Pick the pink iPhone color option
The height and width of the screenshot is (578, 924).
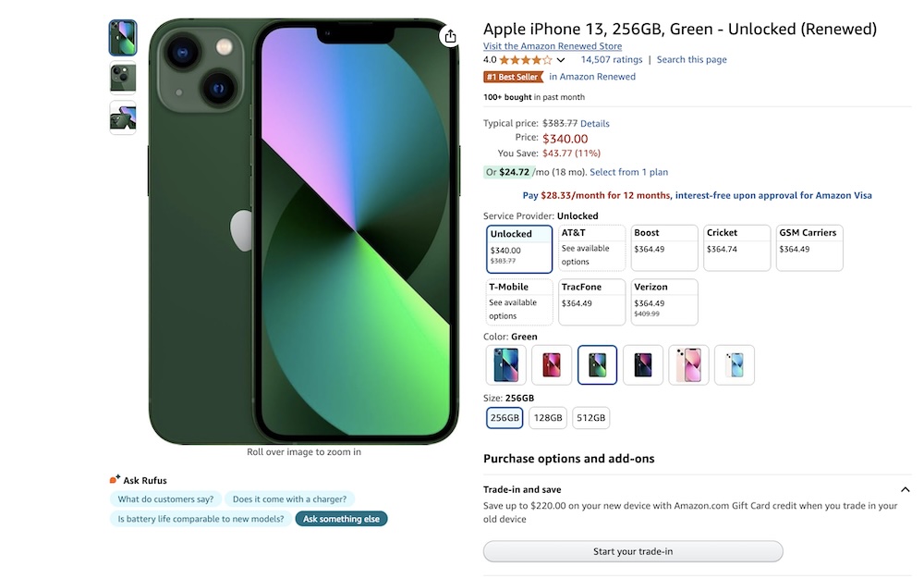(x=688, y=365)
